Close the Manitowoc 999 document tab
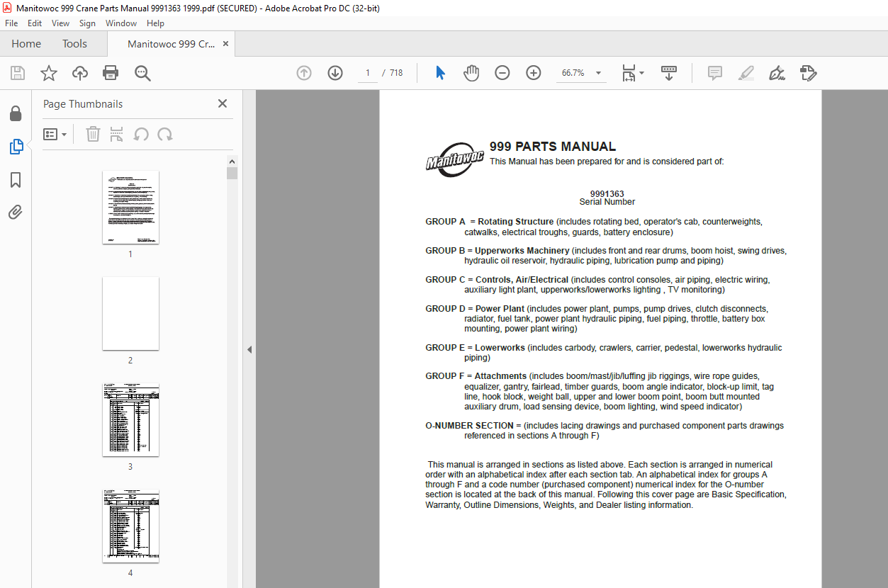 (x=225, y=44)
